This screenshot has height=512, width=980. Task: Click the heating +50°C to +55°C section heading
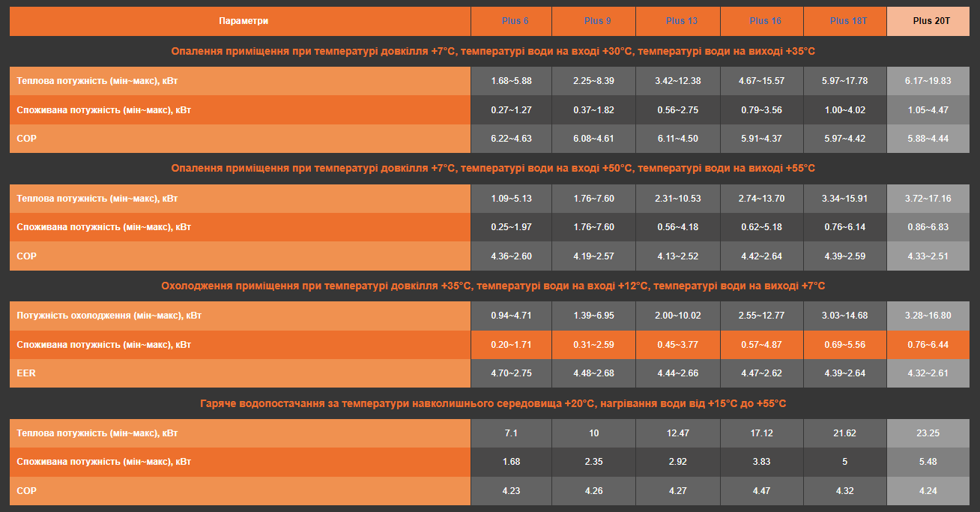coord(492,169)
